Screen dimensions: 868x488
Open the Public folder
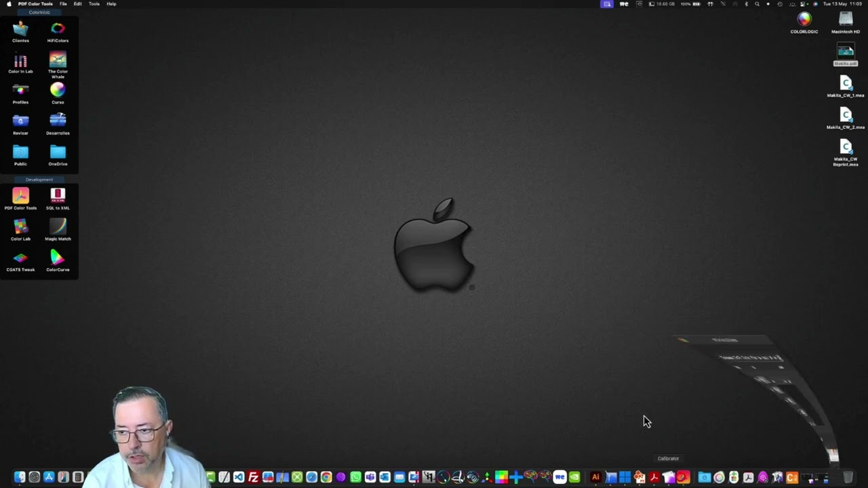coord(20,155)
